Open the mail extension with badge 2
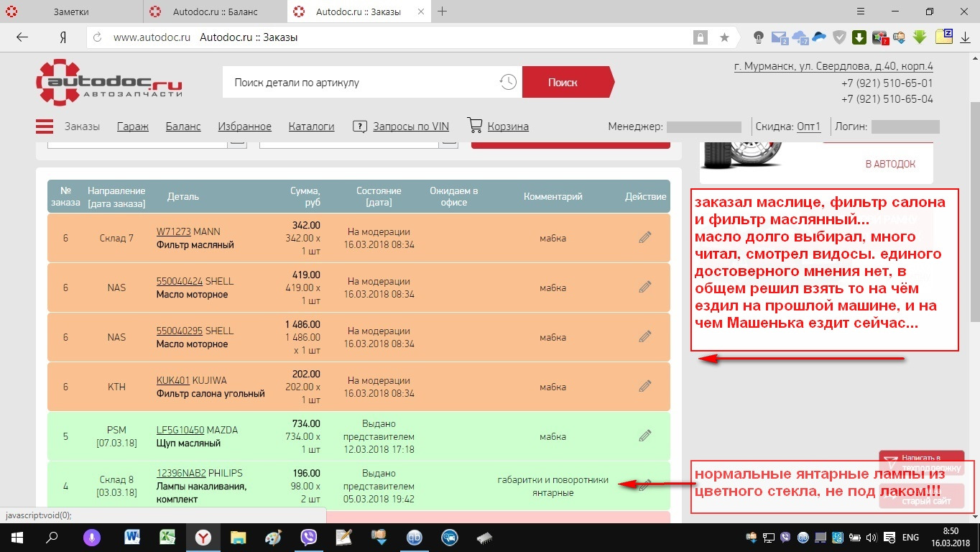Image resolution: width=980 pixels, height=552 pixels. (780, 37)
